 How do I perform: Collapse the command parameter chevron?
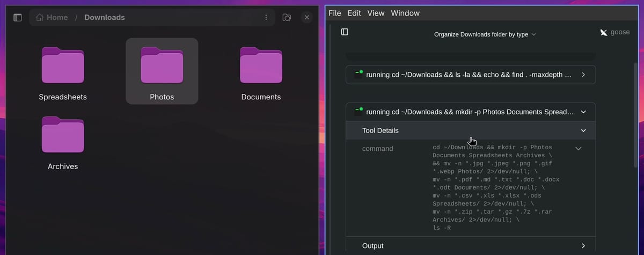pos(578,149)
